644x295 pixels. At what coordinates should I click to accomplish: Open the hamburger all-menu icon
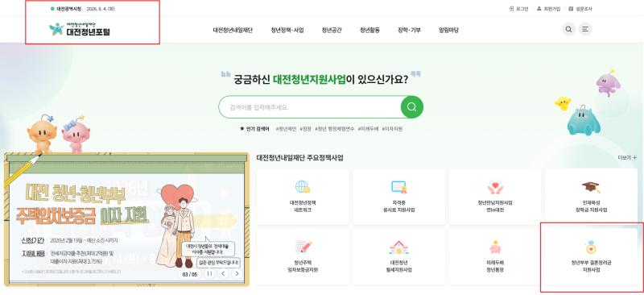coord(585,29)
